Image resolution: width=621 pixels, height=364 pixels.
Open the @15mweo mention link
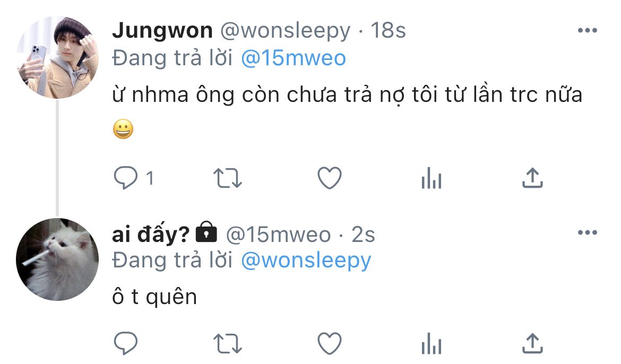point(294,58)
